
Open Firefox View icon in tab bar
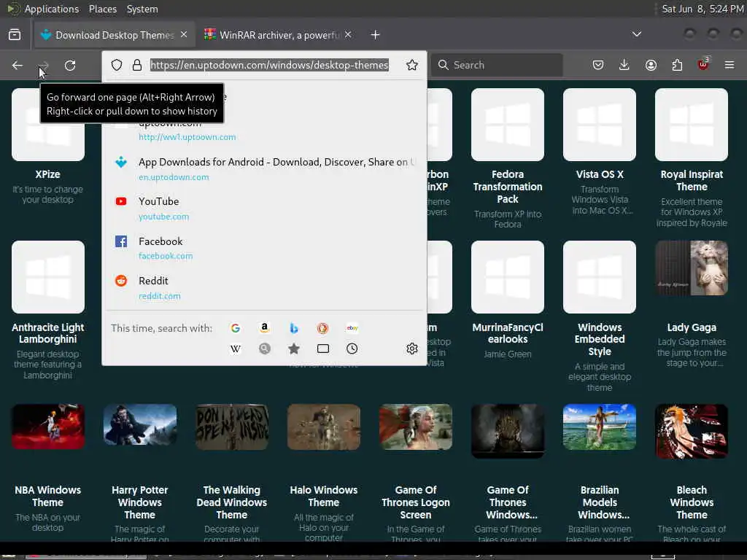coord(15,35)
